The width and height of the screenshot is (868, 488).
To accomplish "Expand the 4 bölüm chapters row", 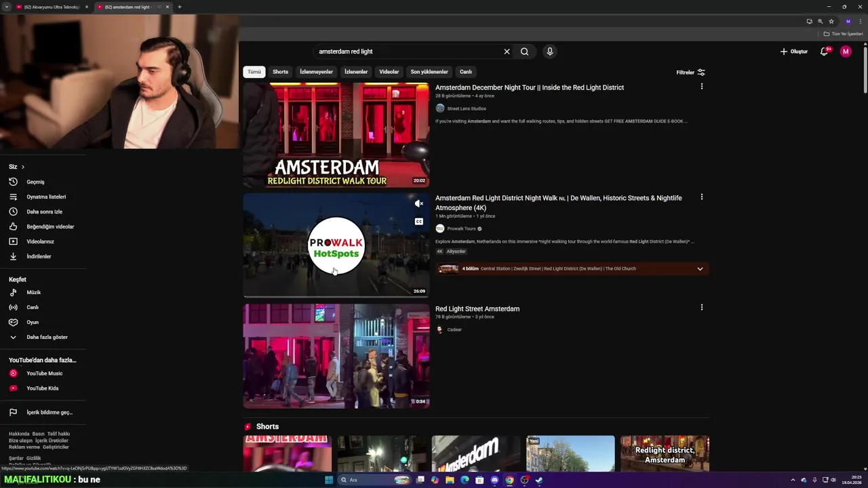I will pos(700,268).
